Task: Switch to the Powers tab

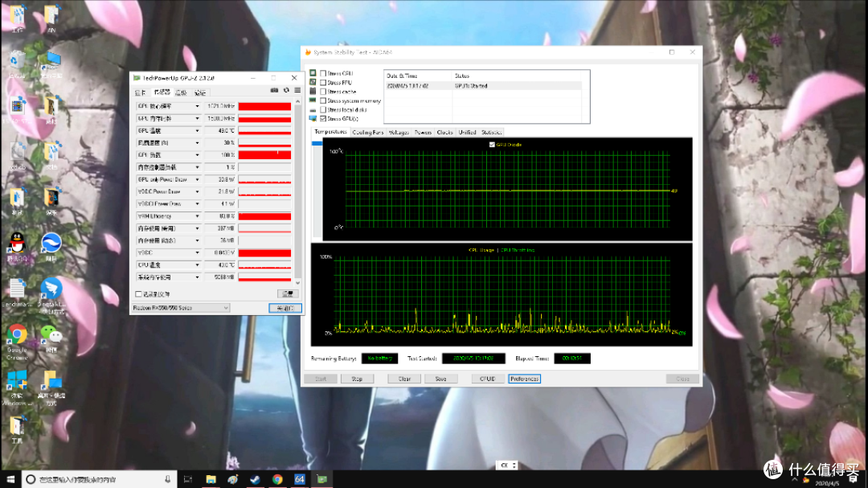Action: 423,133
